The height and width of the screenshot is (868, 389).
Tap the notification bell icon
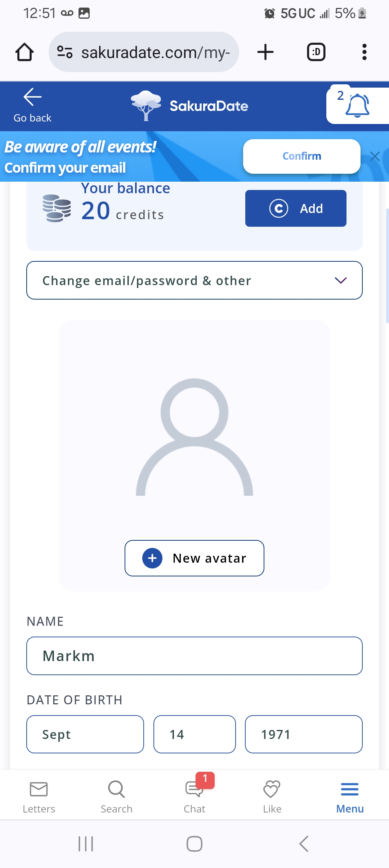tap(357, 106)
